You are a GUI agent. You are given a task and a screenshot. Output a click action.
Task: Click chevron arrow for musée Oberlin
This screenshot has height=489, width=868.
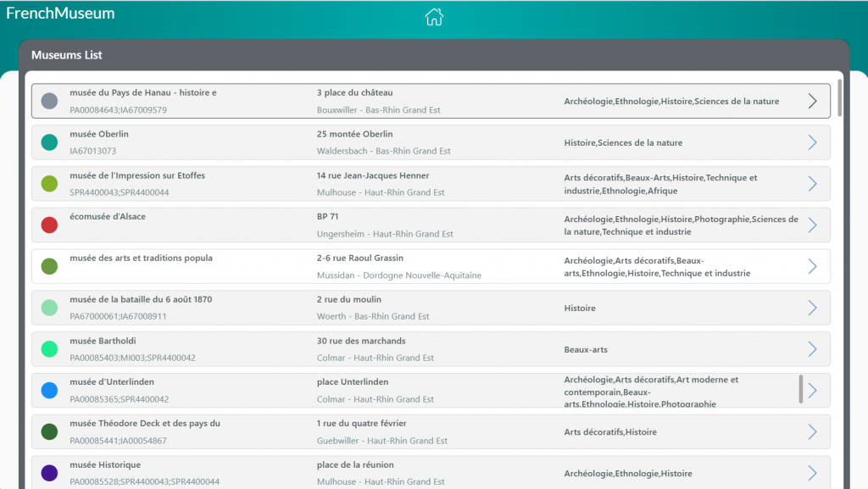tap(812, 142)
